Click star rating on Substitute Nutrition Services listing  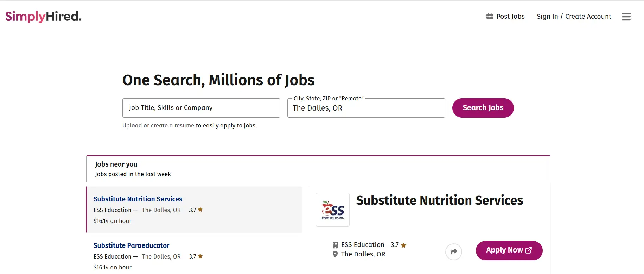click(196, 210)
